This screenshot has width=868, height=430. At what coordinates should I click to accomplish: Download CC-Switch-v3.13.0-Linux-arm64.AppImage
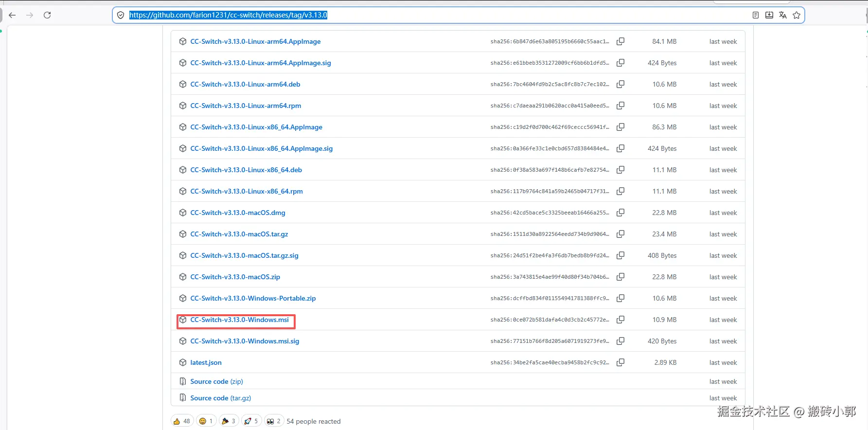pyautogui.click(x=255, y=41)
